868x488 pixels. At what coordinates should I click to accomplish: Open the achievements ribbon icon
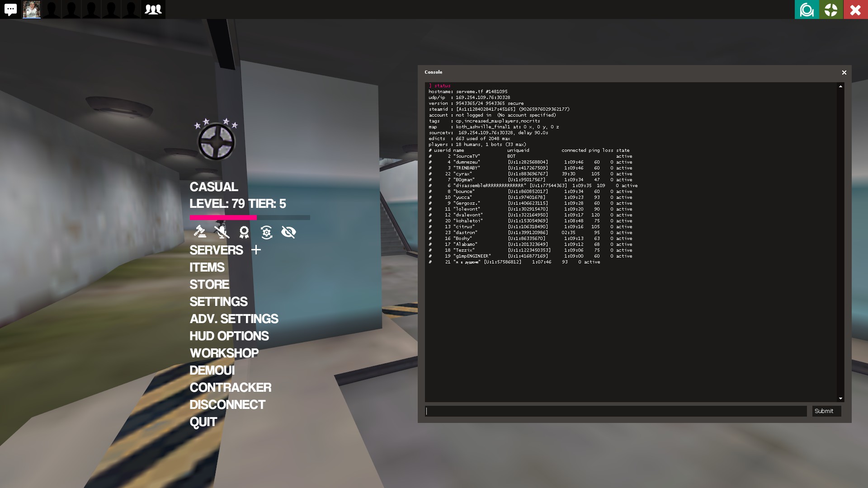[244, 232]
